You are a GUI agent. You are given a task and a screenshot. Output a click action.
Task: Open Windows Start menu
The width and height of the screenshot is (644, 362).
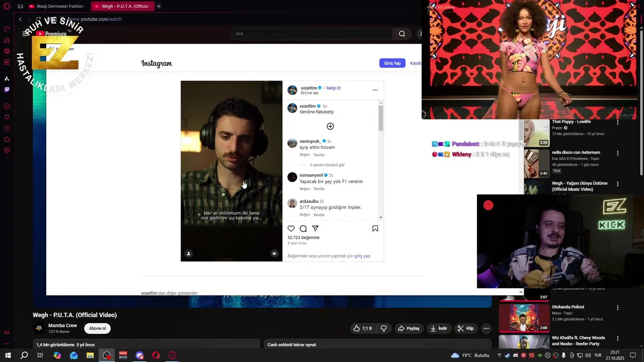tap(8, 355)
